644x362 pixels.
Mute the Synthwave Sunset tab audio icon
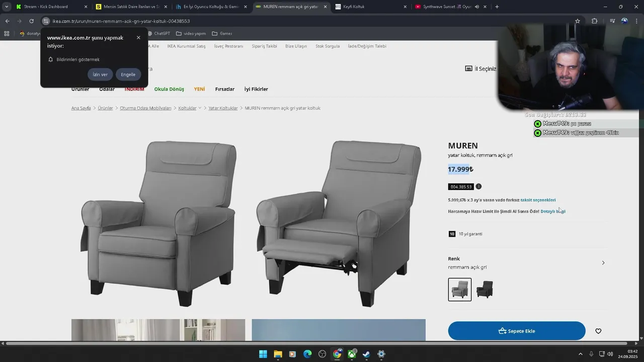(x=477, y=7)
